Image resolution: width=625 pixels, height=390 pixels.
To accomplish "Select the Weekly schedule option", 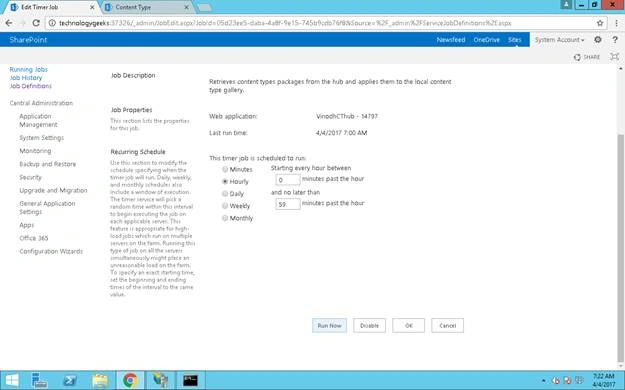I will [225, 206].
